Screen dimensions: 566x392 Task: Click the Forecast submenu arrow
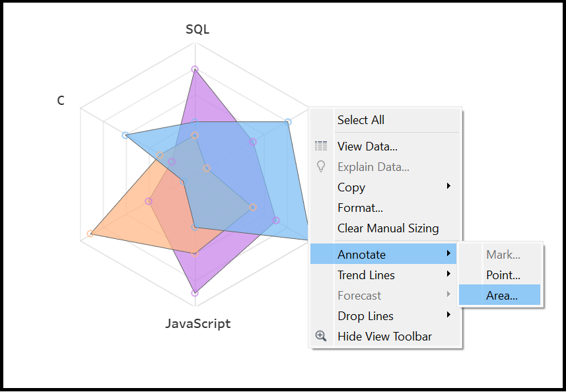[448, 295]
